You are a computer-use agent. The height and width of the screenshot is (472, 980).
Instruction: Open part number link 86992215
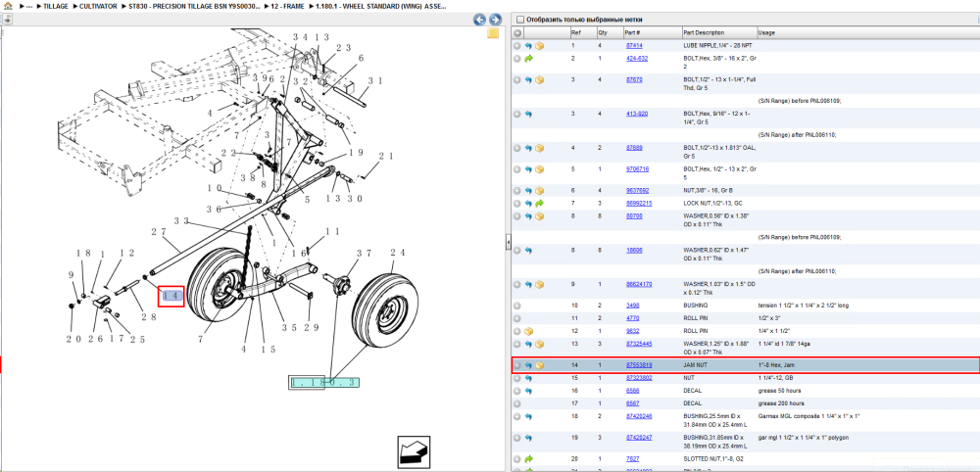tap(639, 203)
